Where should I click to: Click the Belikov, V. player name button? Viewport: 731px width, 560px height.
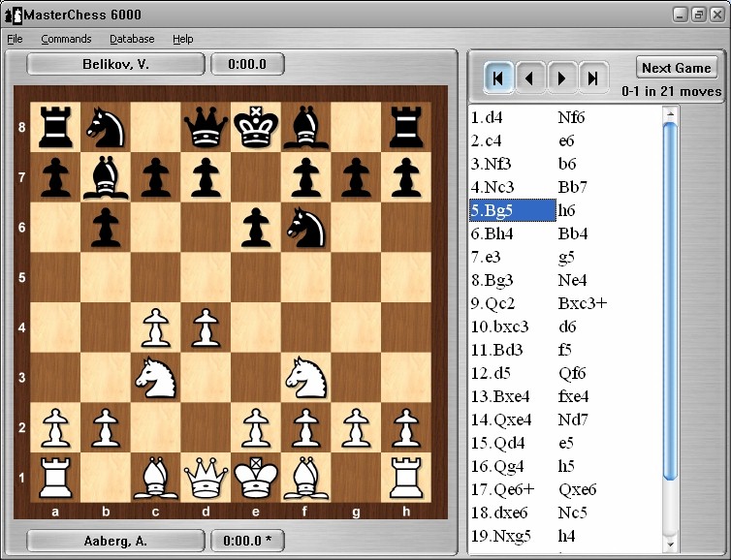click(115, 65)
